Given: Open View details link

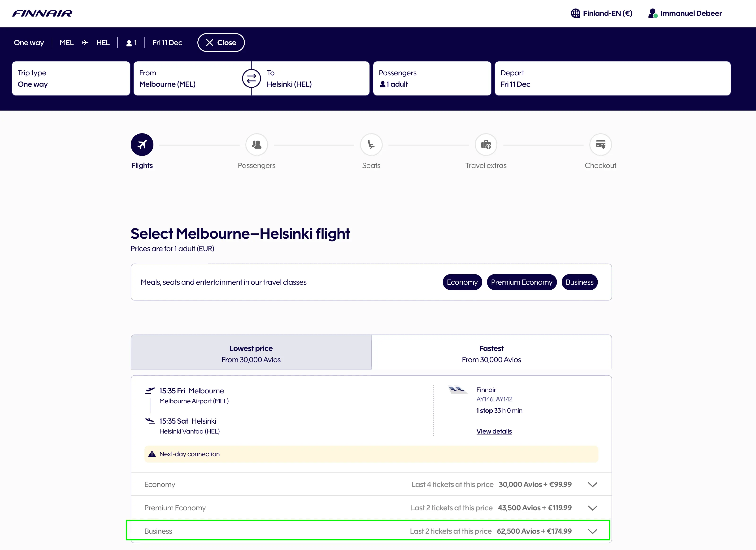Looking at the screenshot, I should coord(494,431).
